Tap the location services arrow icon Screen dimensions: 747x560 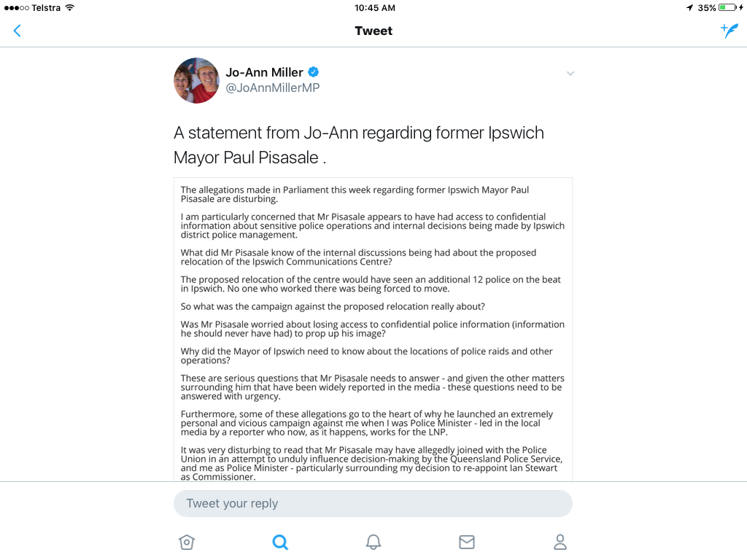(689, 7)
